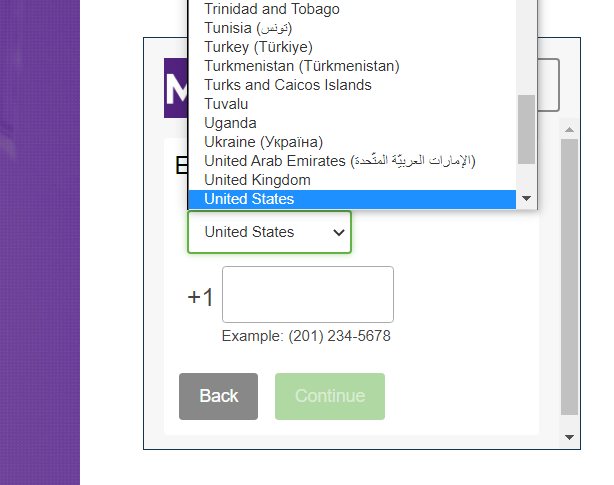Pick Ukraine (Україна) from list
The image size is (614, 485).
(263, 142)
